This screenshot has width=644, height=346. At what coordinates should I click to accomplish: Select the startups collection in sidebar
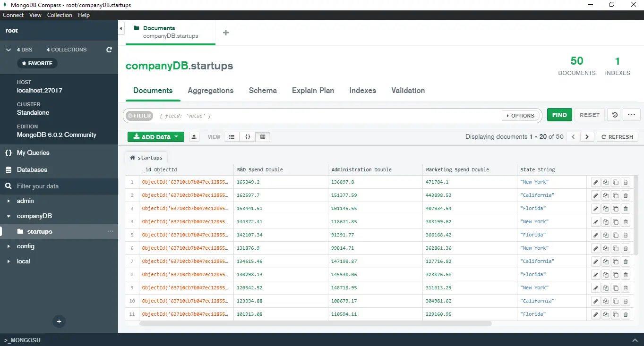click(x=59, y=231)
